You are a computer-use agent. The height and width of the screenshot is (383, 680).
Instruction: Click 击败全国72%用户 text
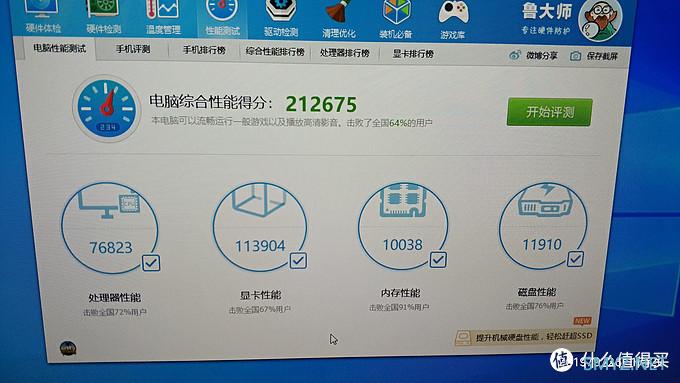coord(114,312)
